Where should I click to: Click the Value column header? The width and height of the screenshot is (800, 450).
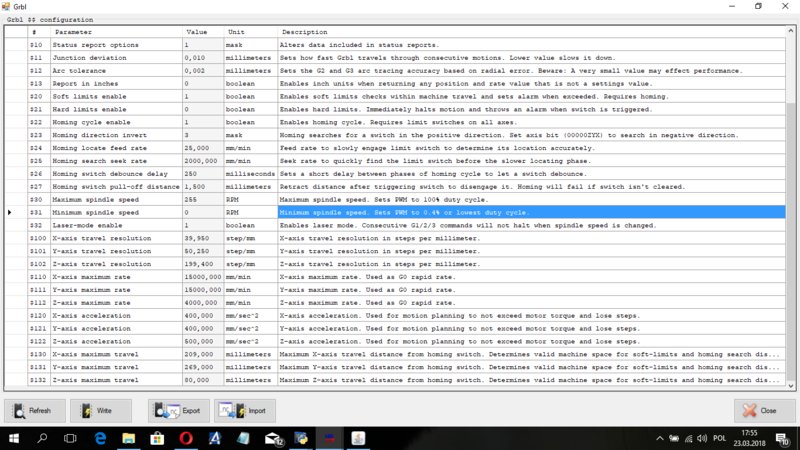click(203, 32)
